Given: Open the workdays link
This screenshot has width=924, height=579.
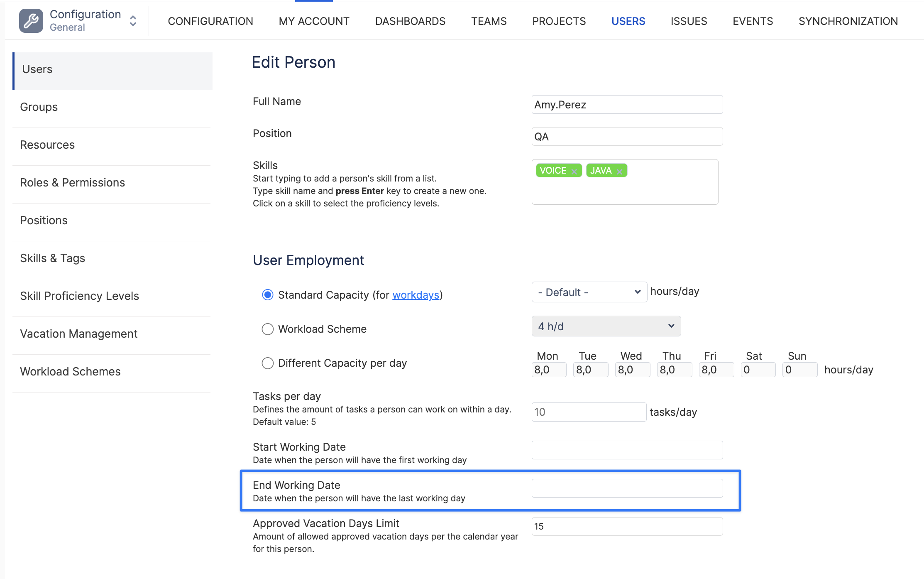Looking at the screenshot, I should point(416,295).
